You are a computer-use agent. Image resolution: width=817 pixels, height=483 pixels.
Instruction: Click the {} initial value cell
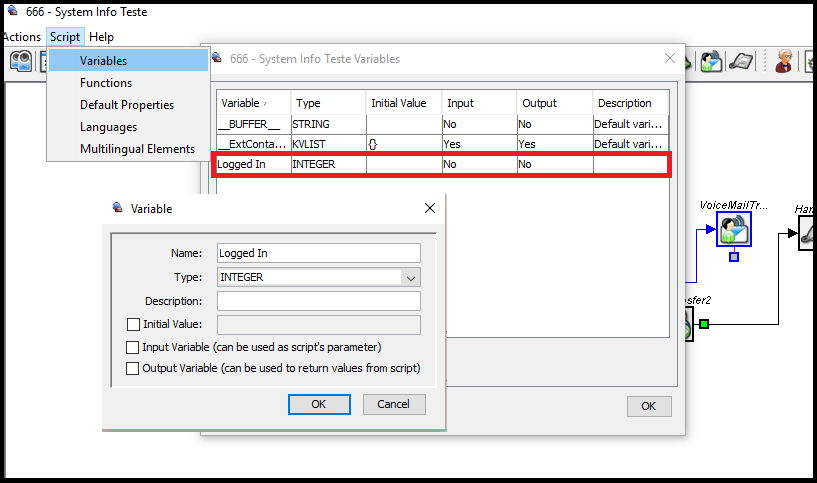coord(404,144)
